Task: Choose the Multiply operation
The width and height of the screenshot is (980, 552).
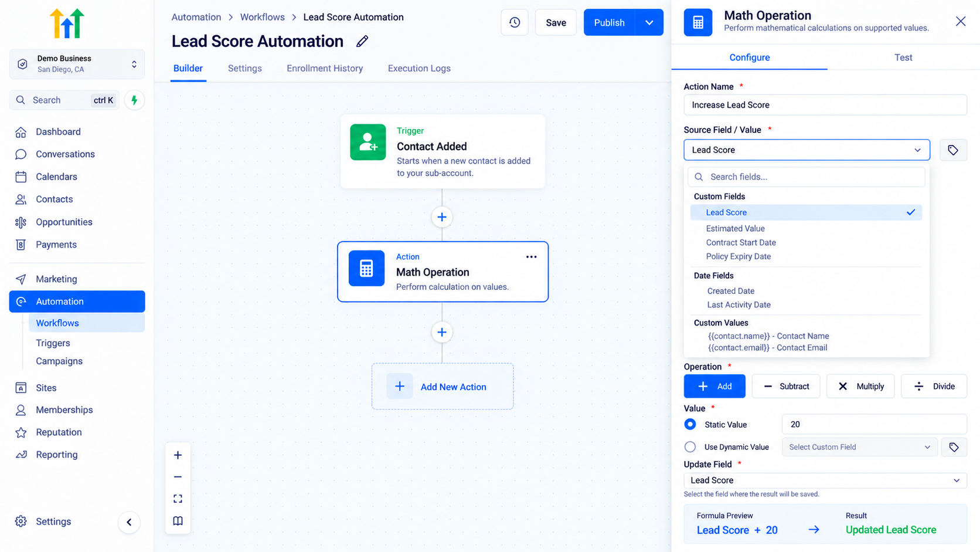Action: tap(860, 386)
